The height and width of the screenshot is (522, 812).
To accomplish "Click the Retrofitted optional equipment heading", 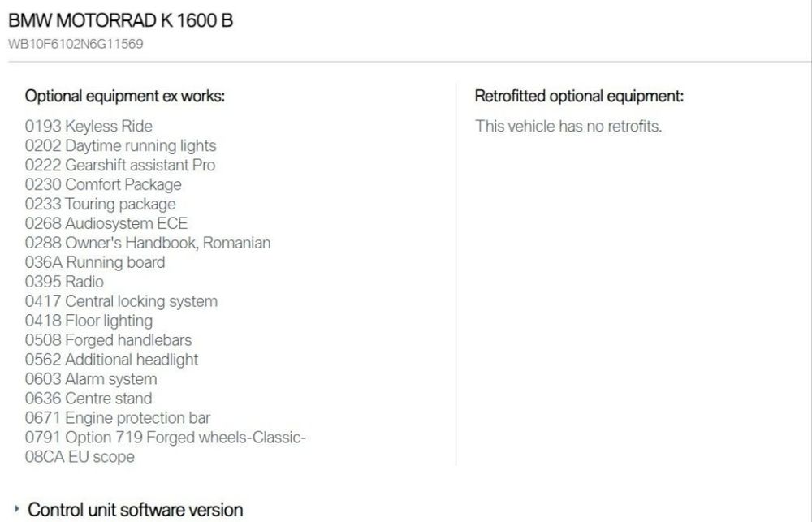I will point(579,97).
